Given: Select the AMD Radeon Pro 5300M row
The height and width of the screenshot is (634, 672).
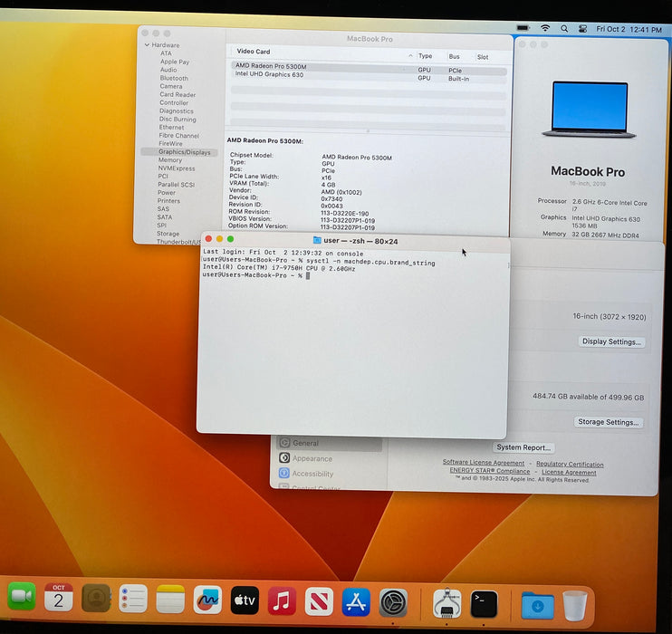Looking at the screenshot, I should [x=369, y=67].
